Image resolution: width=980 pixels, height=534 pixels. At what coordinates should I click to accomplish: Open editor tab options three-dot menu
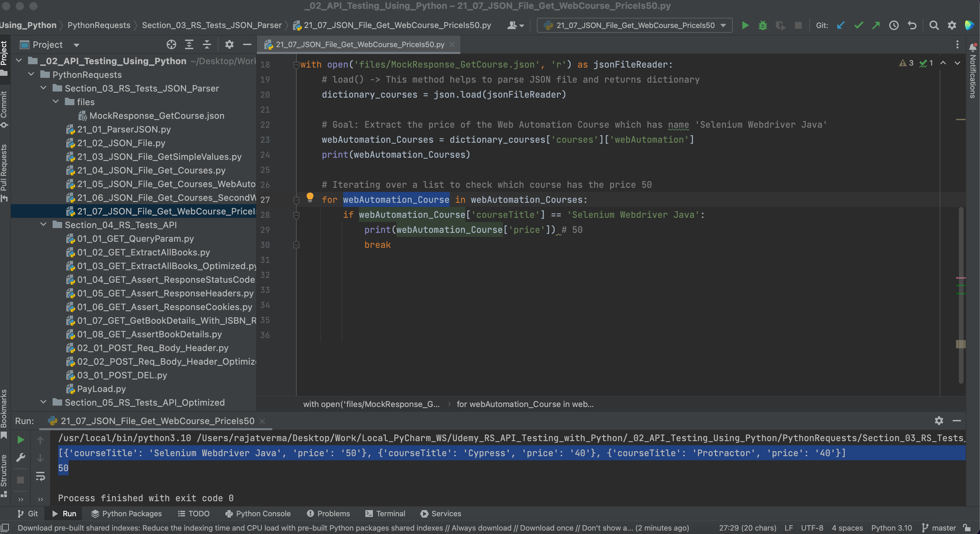957,44
